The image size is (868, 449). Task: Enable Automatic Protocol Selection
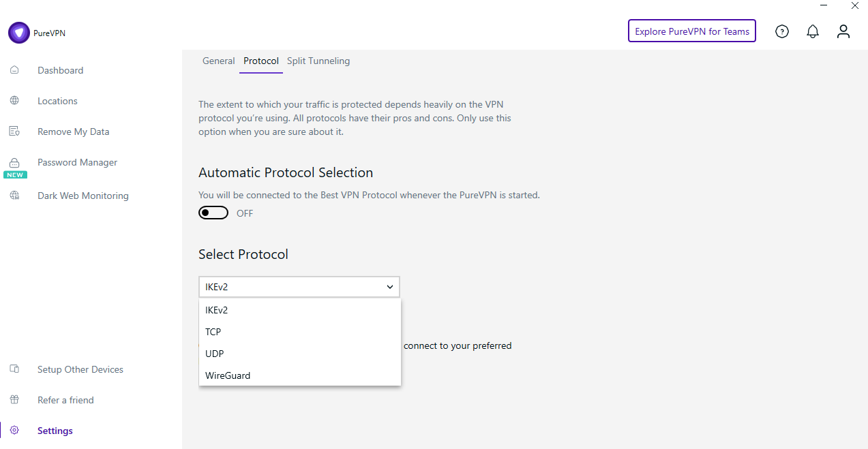[213, 213]
